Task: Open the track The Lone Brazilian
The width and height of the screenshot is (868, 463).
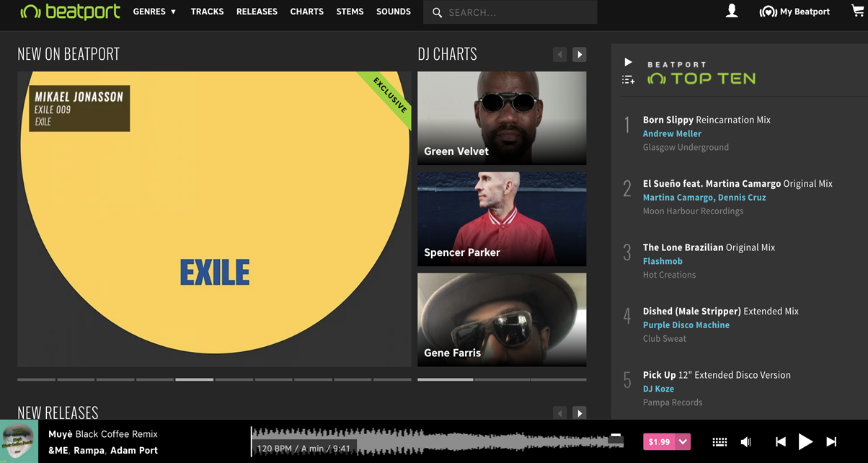Action: click(x=683, y=247)
